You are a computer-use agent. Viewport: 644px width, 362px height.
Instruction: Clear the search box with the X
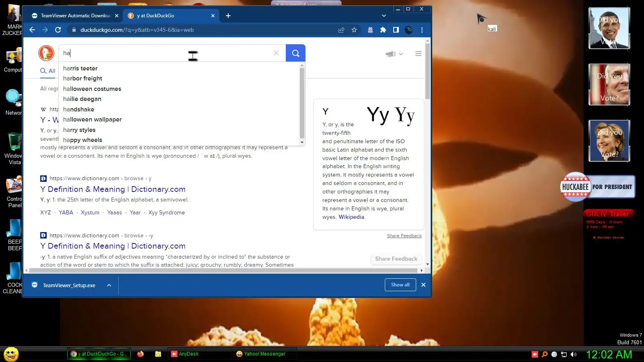276,53
